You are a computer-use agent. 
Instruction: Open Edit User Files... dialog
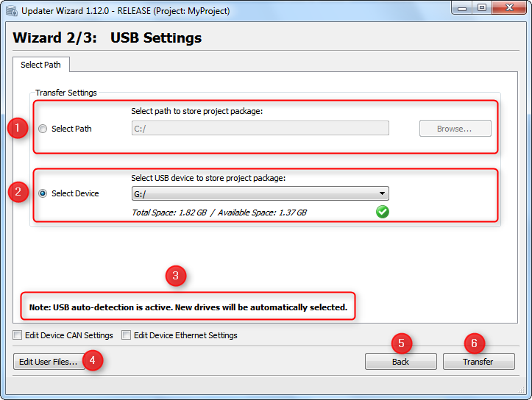(48, 362)
